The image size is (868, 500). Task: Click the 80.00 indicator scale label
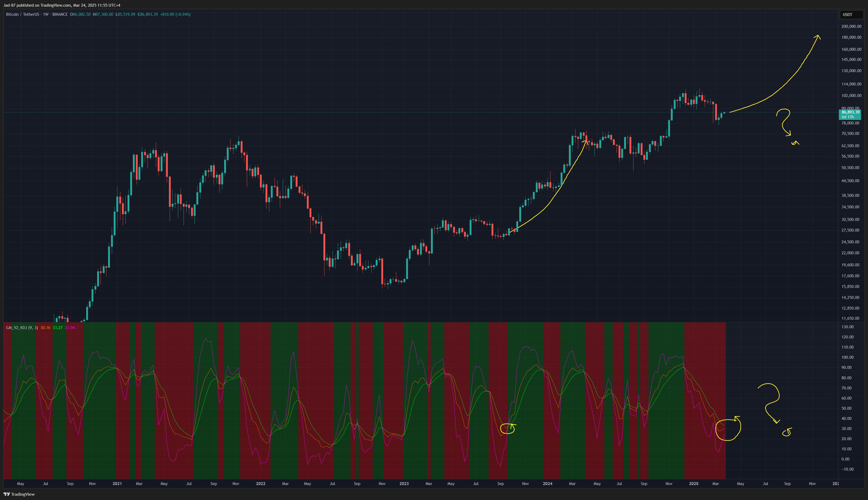pos(846,378)
